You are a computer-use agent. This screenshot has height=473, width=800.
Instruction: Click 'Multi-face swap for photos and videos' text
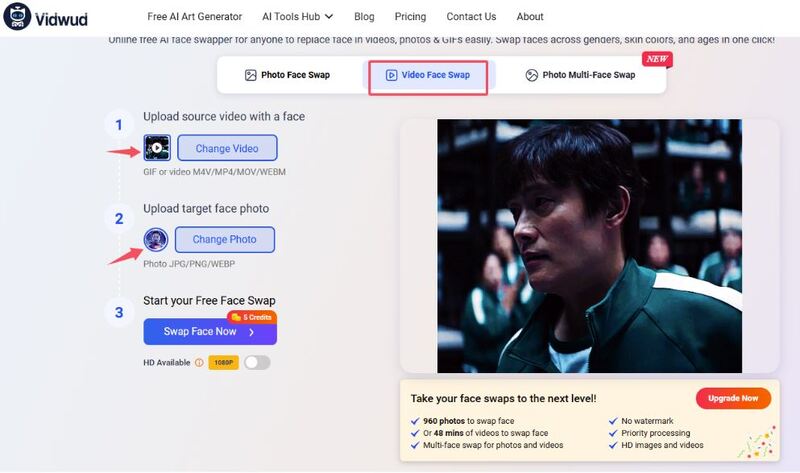(x=493, y=445)
